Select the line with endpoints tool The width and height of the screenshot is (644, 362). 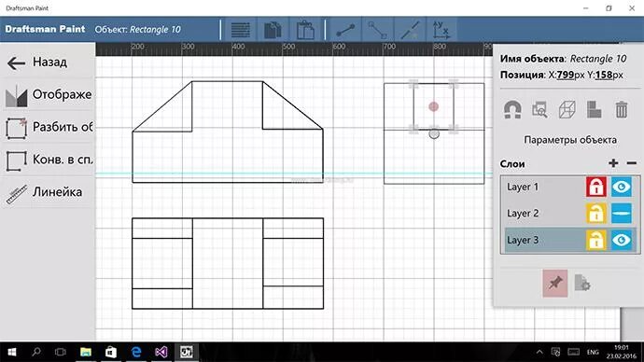345,30
